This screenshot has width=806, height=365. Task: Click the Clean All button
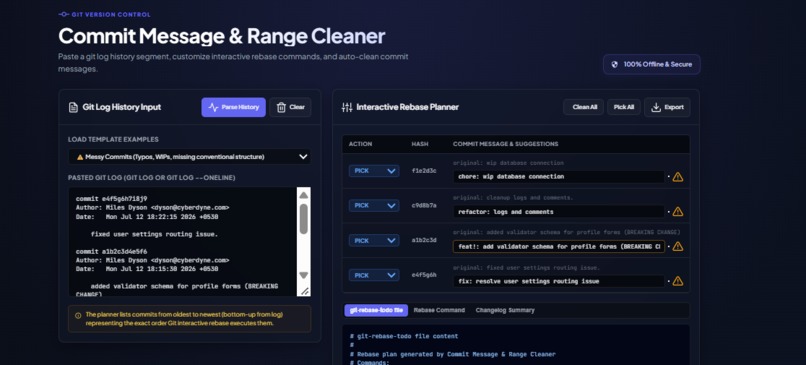point(583,107)
